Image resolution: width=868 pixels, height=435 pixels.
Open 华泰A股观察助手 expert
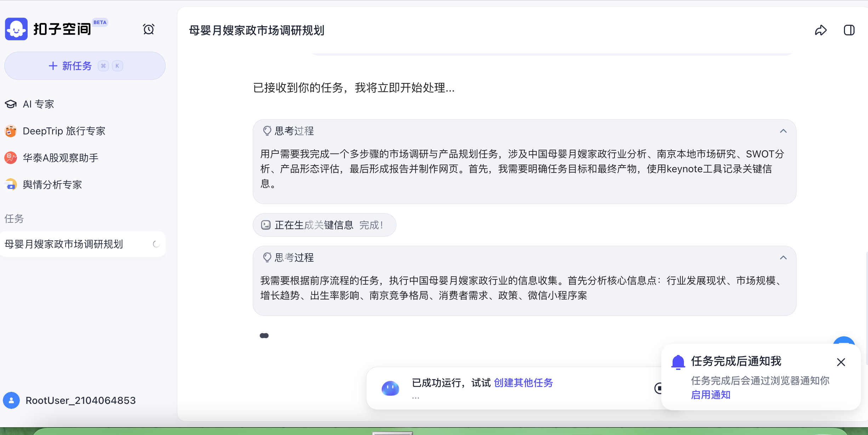[x=60, y=158]
